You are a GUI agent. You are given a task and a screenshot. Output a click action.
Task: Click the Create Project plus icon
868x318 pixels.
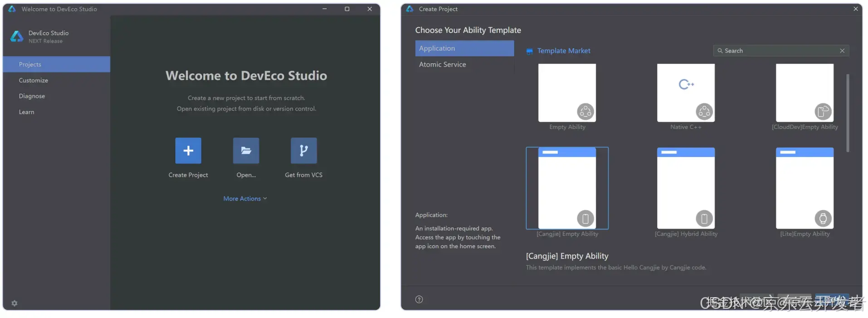tap(188, 150)
